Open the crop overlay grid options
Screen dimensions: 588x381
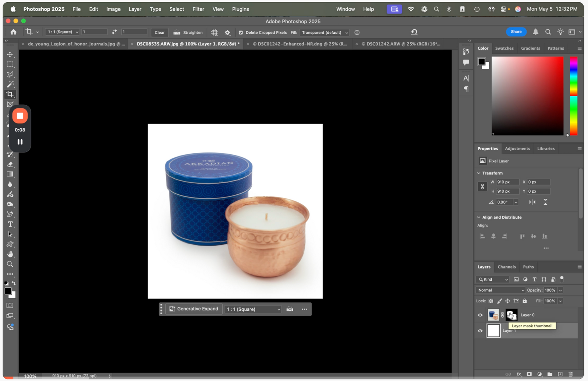pos(214,32)
